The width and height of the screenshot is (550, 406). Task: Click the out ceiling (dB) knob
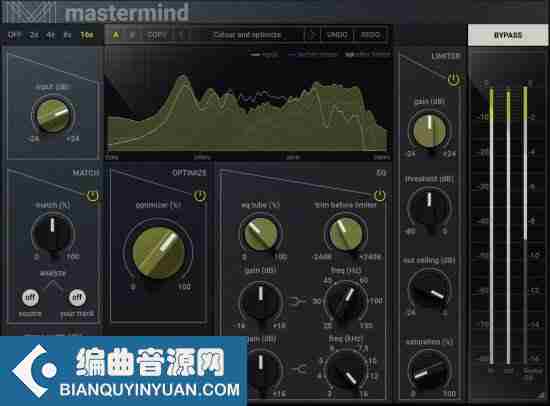click(429, 290)
